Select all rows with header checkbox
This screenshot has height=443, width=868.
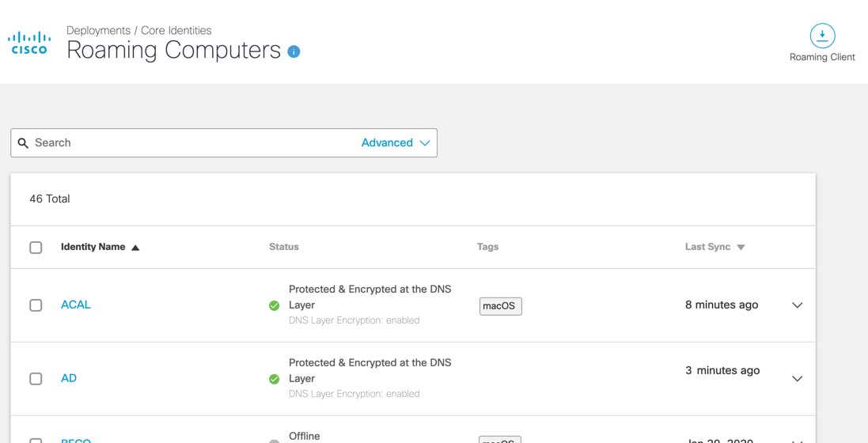click(36, 247)
